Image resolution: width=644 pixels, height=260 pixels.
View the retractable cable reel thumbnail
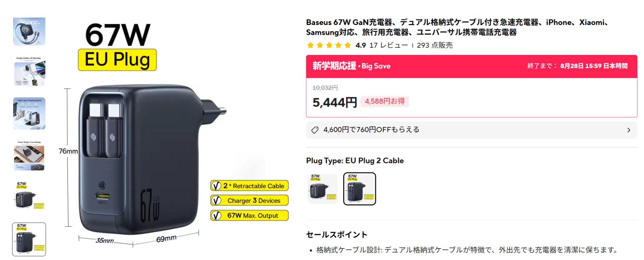click(x=29, y=31)
